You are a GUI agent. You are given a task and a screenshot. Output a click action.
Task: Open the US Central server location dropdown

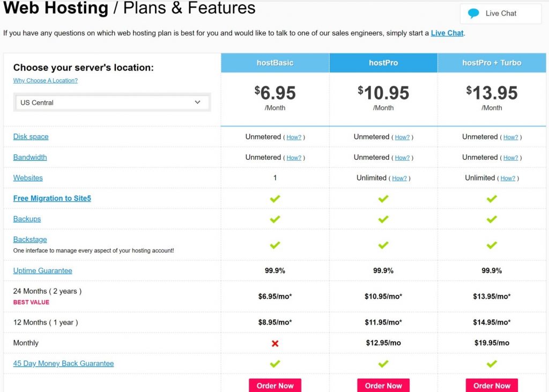(112, 102)
